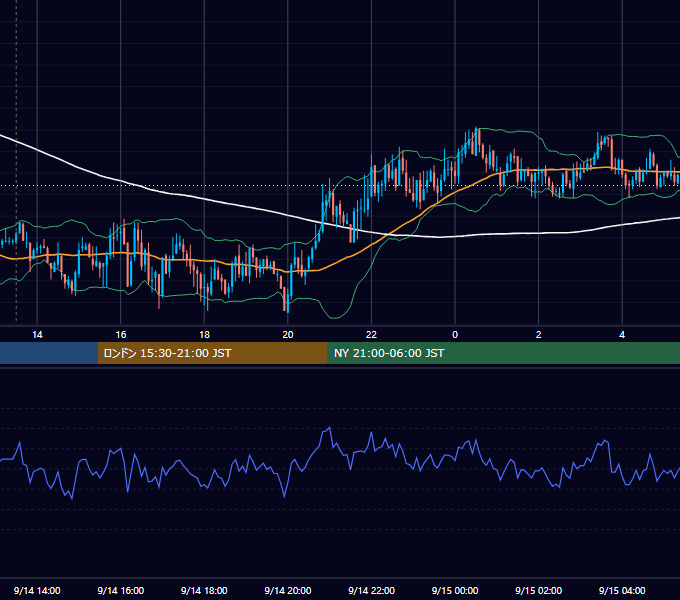Click the ロンドン 15:30-21:00 JST session bar
Image resolution: width=680 pixels, height=600 pixels.
[x=212, y=353]
